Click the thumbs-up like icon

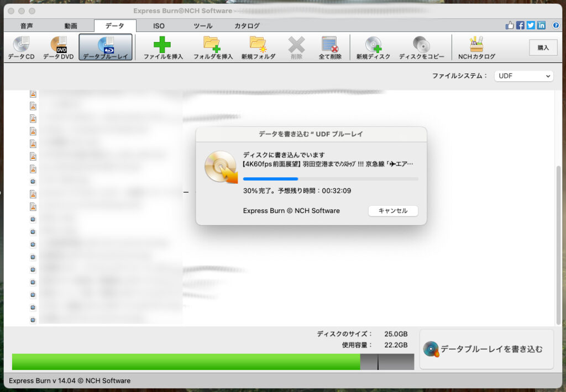[509, 25]
